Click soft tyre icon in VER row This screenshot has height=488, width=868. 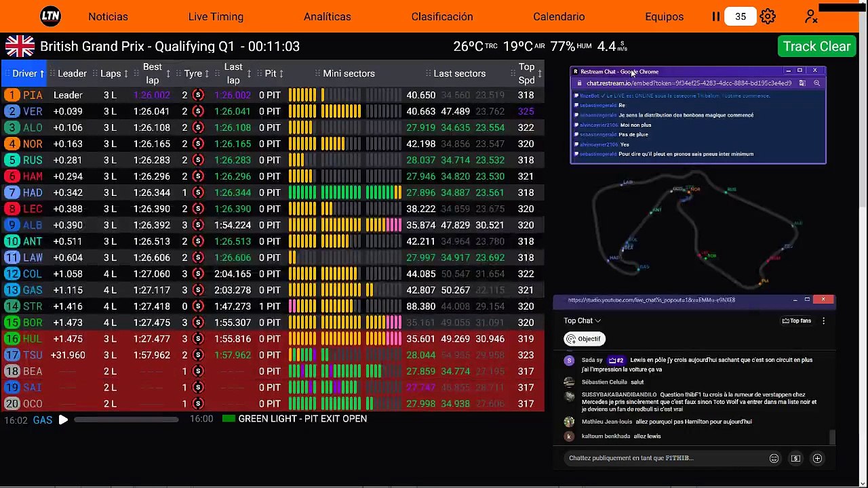(x=198, y=111)
